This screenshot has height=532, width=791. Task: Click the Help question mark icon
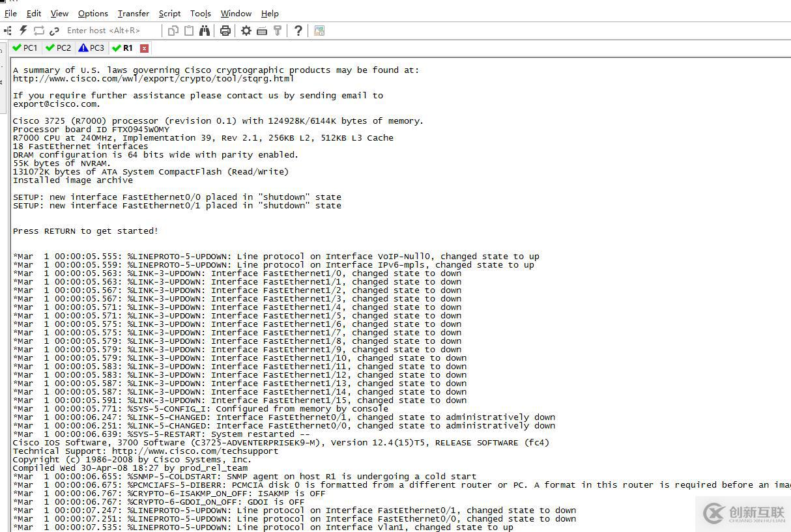pyautogui.click(x=298, y=31)
